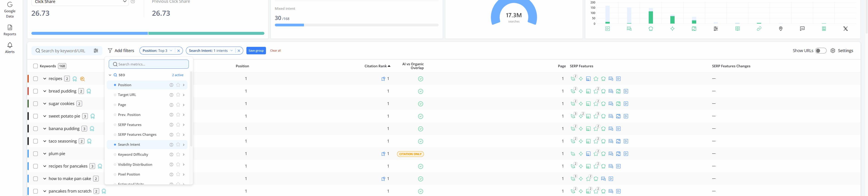Remove the Position: Top 3 filter
Image resolution: width=868 pixels, height=196 pixels.
tap(179, 50)
